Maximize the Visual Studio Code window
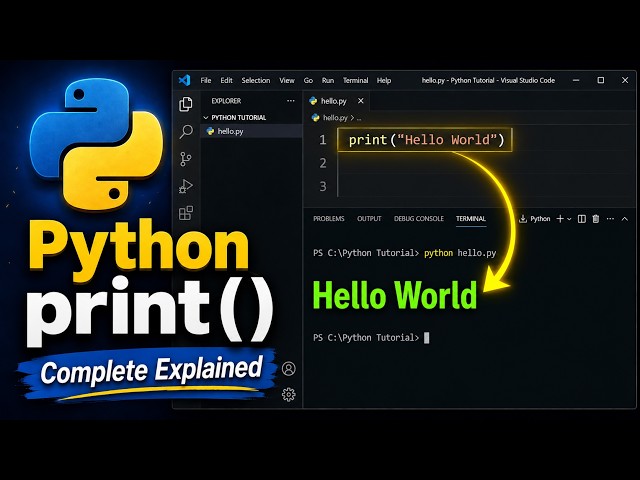 [x=600, y=80]
